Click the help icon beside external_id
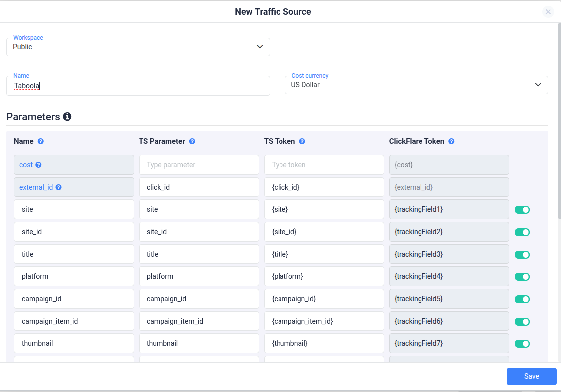This screenshot has width=561, height=392. pyautogui.click(x=58, y=187)
